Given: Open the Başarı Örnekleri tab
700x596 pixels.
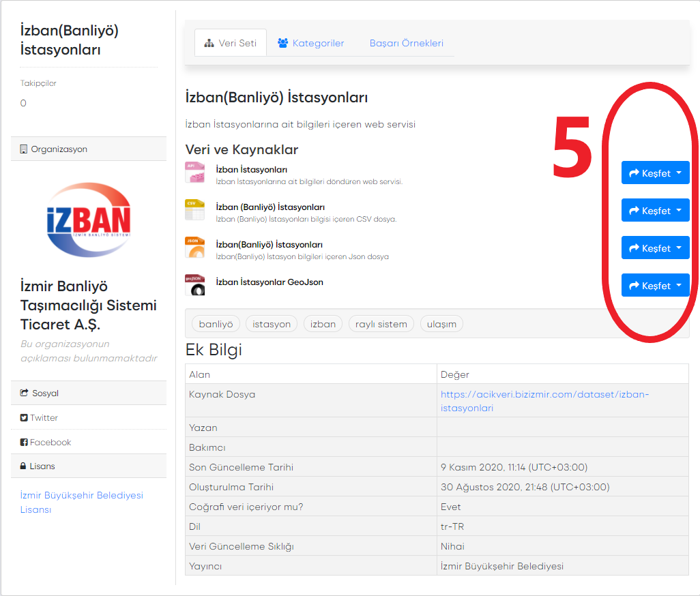Looking at the screenshot, I should click(407, 43).
